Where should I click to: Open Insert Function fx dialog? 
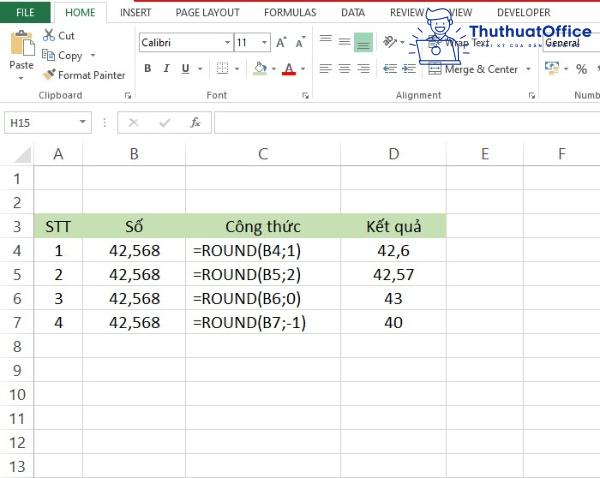click(195, 123)
